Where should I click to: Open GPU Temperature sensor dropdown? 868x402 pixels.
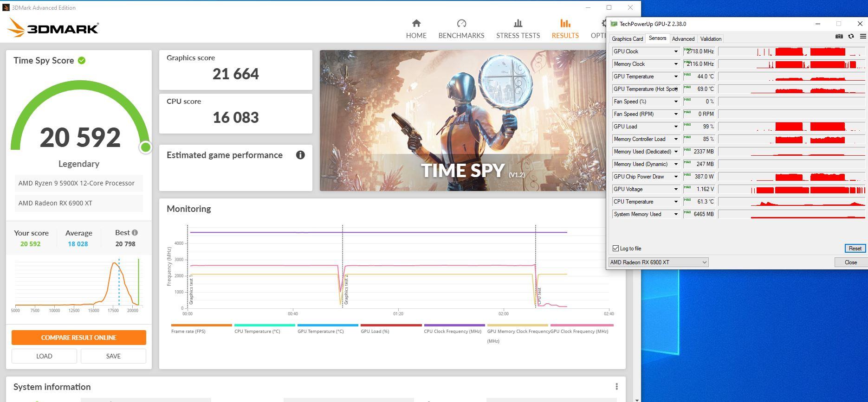[676, 77]
